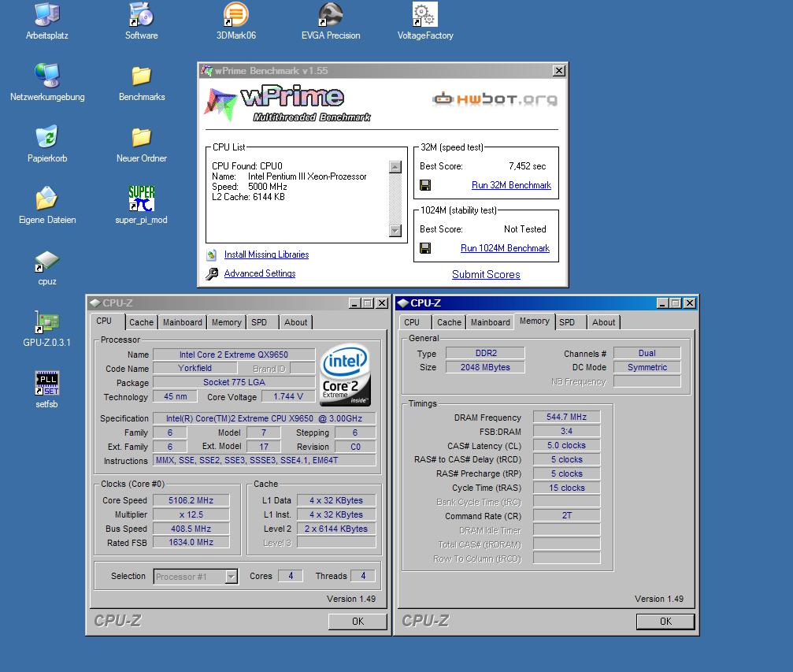Switch to About tab in left CPU-Z
The image size is (793, 672).
click(296, 322)
